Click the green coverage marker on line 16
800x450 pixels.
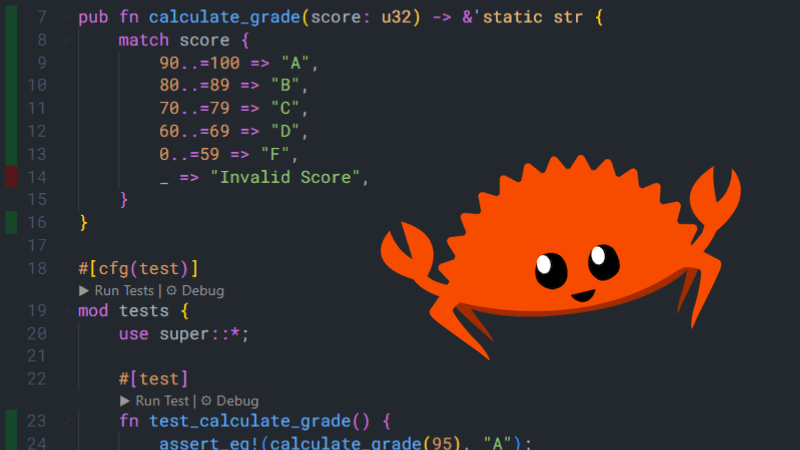pos(11,222)
